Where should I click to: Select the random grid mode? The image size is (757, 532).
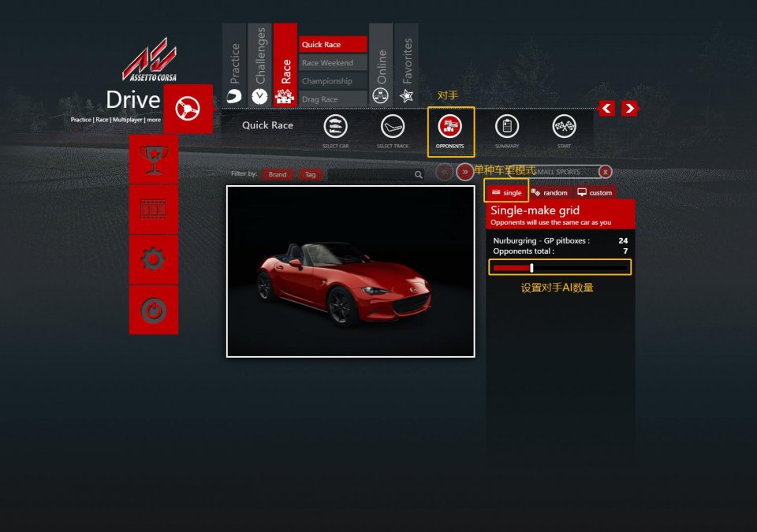coord(550,192)
